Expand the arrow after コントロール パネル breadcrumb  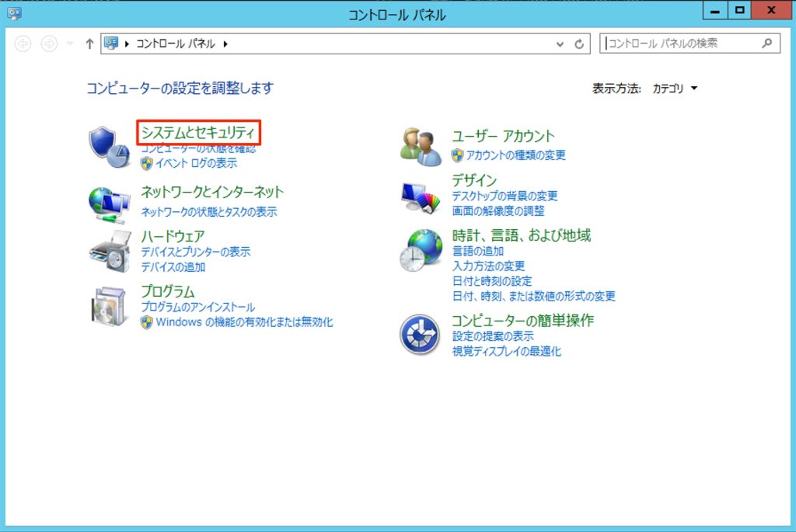[225, 43]
